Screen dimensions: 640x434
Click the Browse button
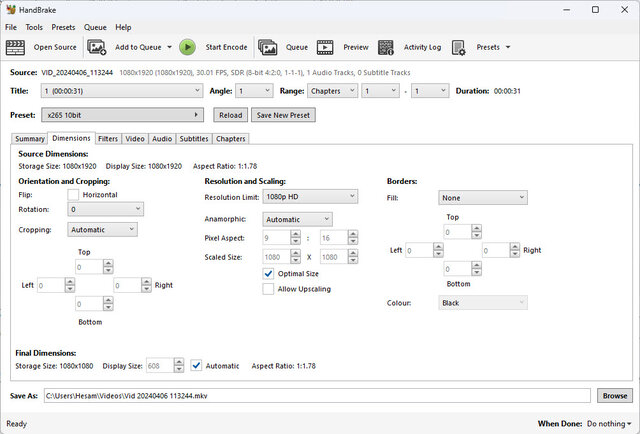tap(615, 396)
